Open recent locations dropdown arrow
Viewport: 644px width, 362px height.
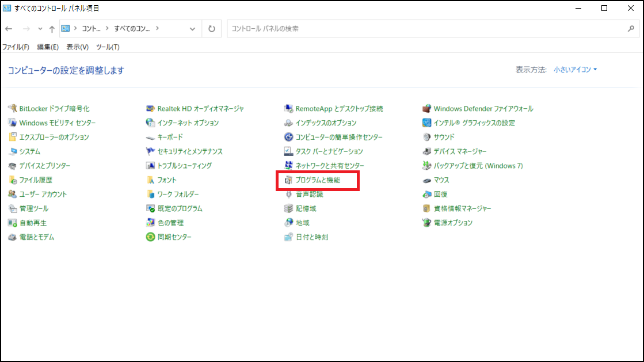(x=40, y=29)
